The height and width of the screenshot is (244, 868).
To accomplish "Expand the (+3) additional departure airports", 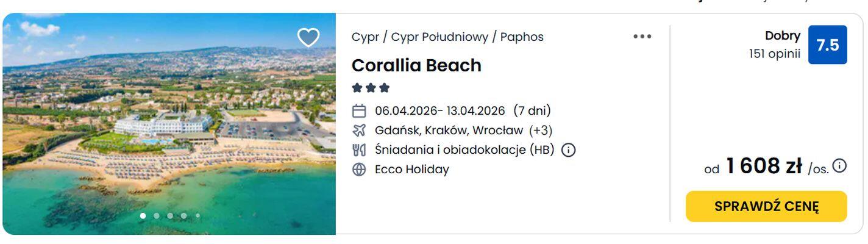I will [x=541, y=131].
